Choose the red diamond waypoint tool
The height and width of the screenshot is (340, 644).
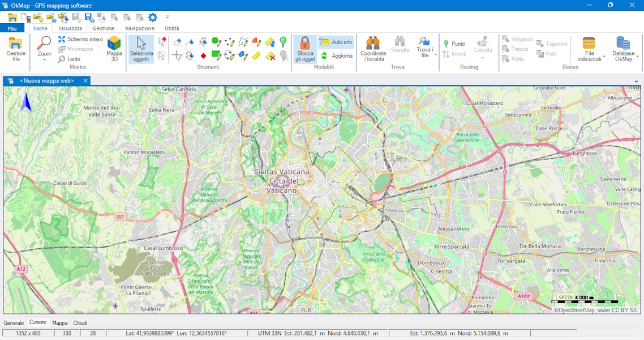tap(203, 56)
